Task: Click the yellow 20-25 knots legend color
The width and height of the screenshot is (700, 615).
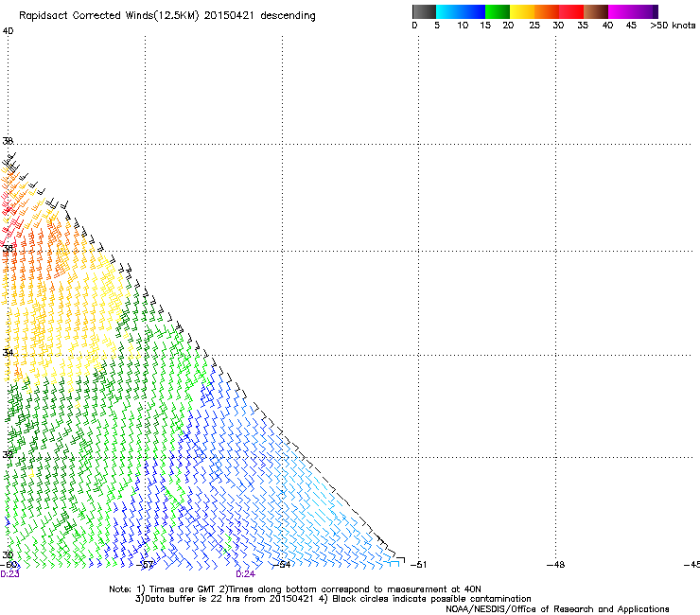Action: (522, 11)
